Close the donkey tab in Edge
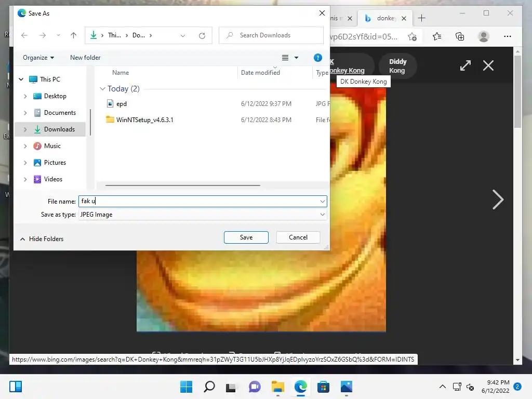Image resolution: width=532 pixels, height=399 pixels. click(404, 18)
